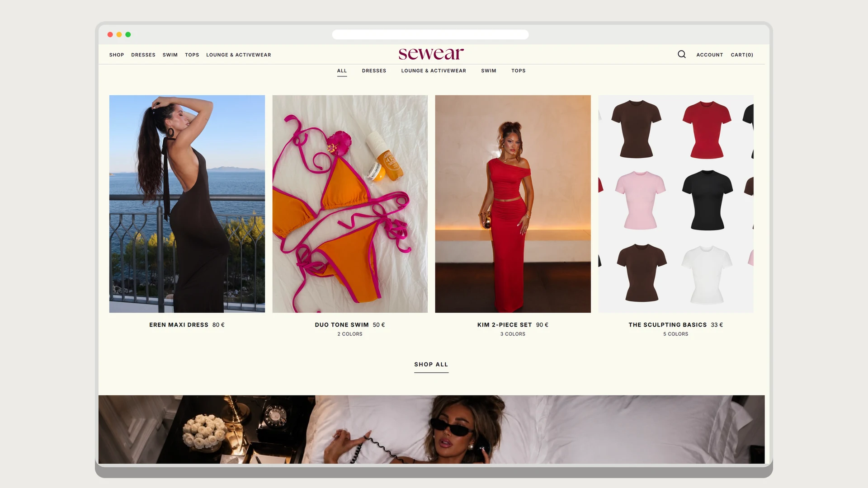Open SWIM in the top navigation
The height and width of the screenshot is (488, 868).
pos(170,55)
